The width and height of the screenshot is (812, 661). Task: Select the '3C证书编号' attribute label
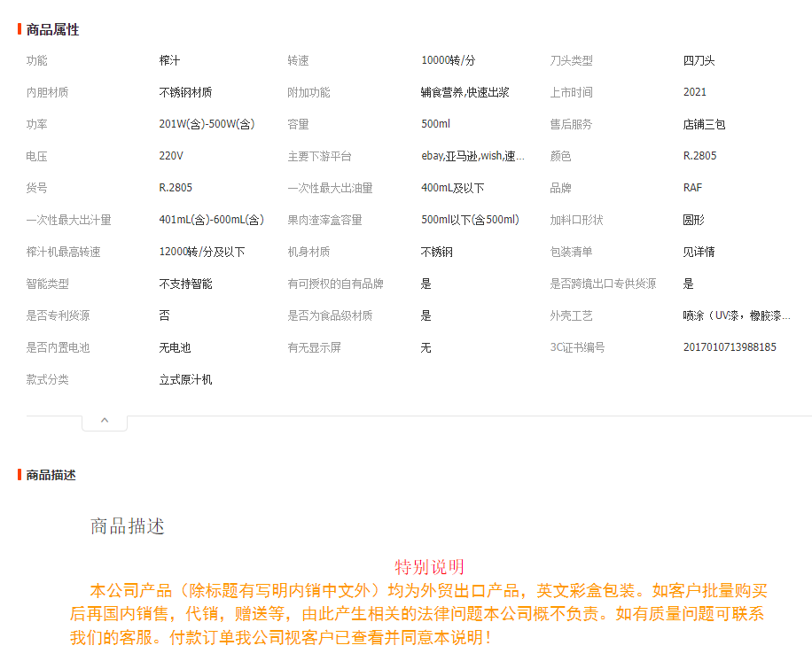click(x=577, y=347)
